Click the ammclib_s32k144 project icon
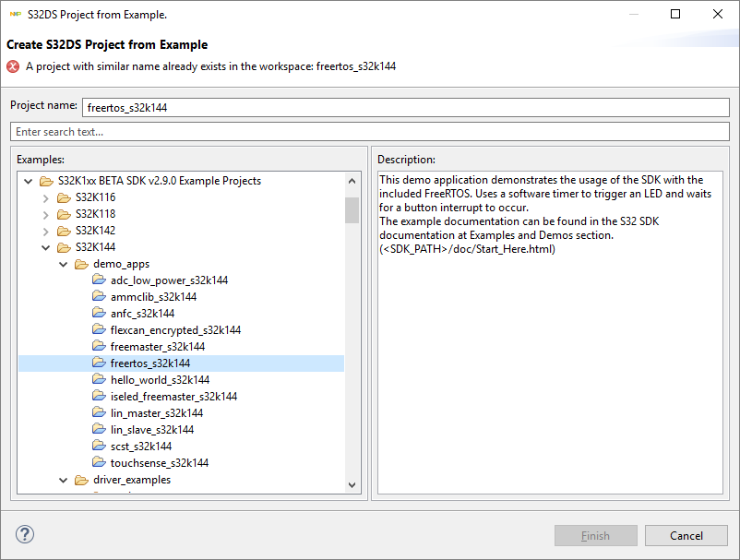The image size is (740, 560). coord(99,297)
